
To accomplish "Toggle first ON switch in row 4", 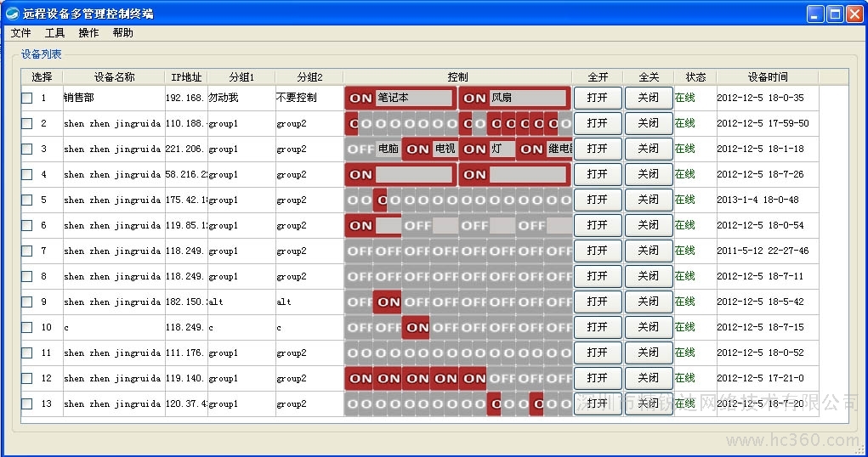I will (400, 174).
